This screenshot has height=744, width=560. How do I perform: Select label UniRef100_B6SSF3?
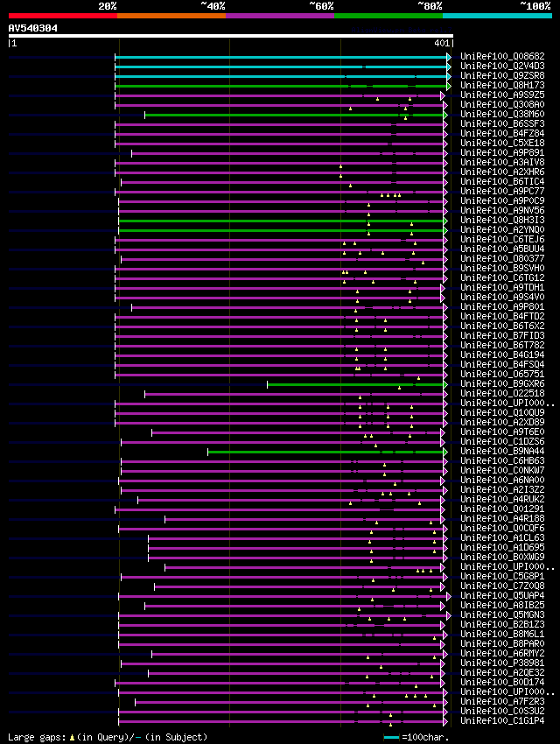(x=502, y=123)
